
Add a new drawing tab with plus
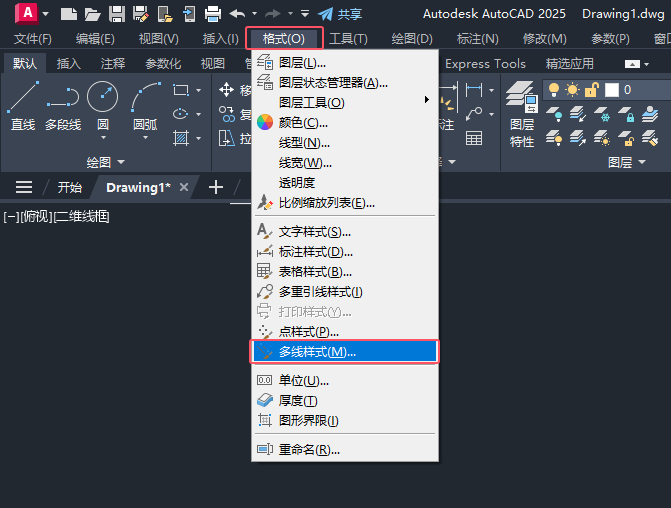(216, 187)
